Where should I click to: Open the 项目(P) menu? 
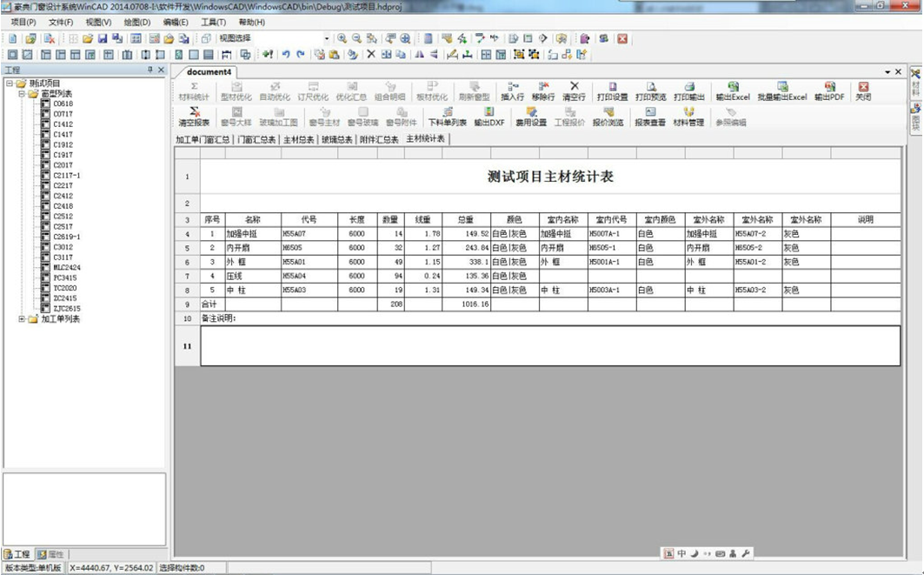pos(23,23)
